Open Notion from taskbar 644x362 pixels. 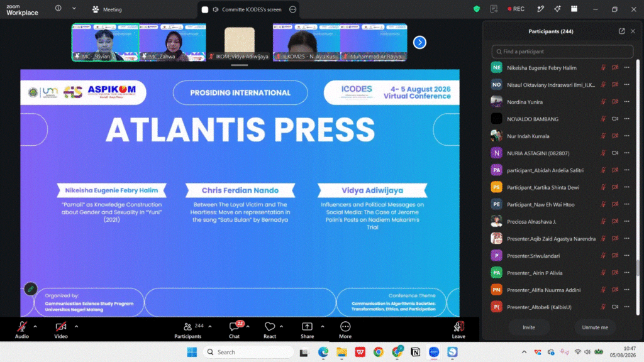click(415, 352)
